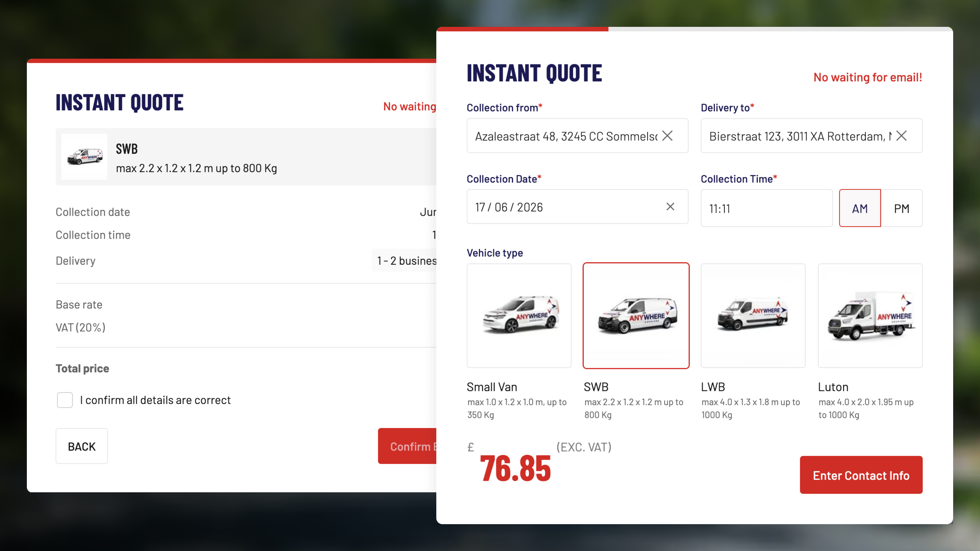The image size is (980, 551).
Task: Click 'Total price' label in summary
Action: point(82,368)
